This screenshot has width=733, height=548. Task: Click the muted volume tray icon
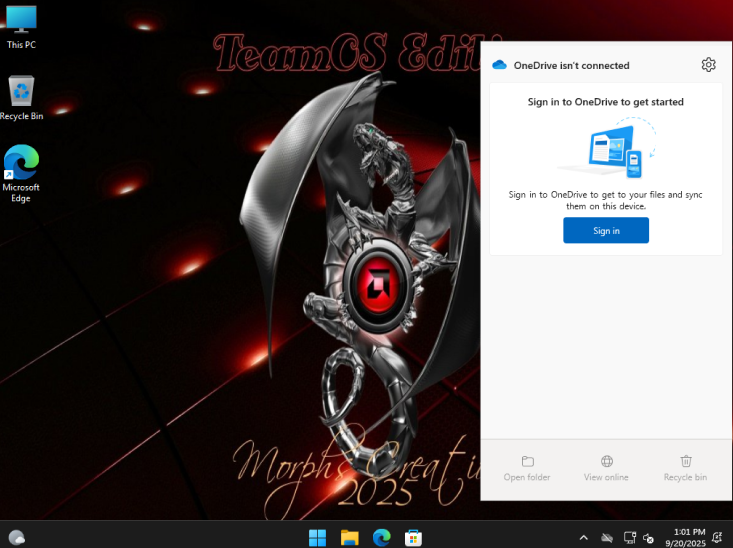coord(648,538)
